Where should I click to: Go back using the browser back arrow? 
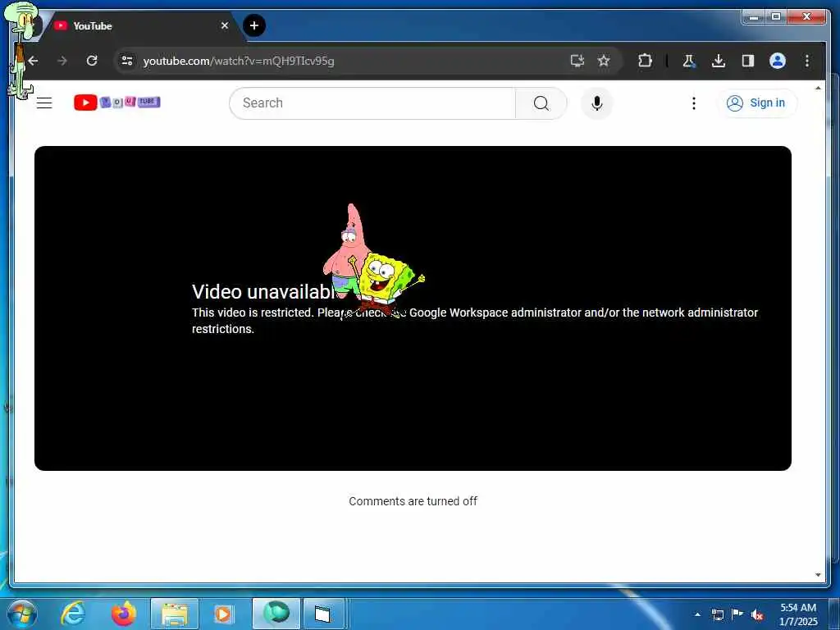point(33,61)
